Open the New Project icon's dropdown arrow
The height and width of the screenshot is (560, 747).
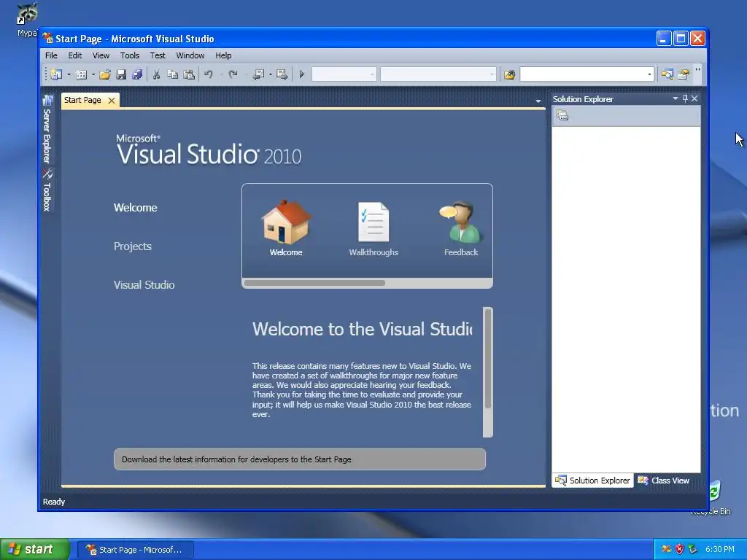point(69,75)
